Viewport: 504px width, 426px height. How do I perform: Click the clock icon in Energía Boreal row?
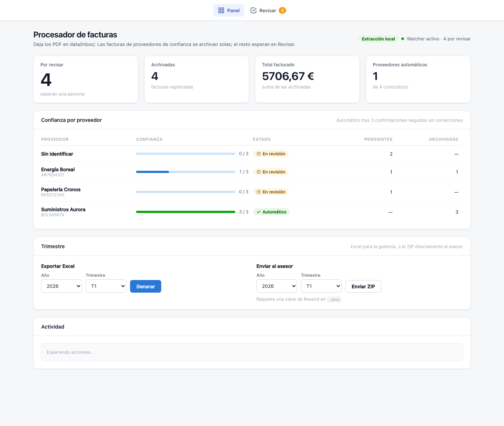tap(259, 172)
